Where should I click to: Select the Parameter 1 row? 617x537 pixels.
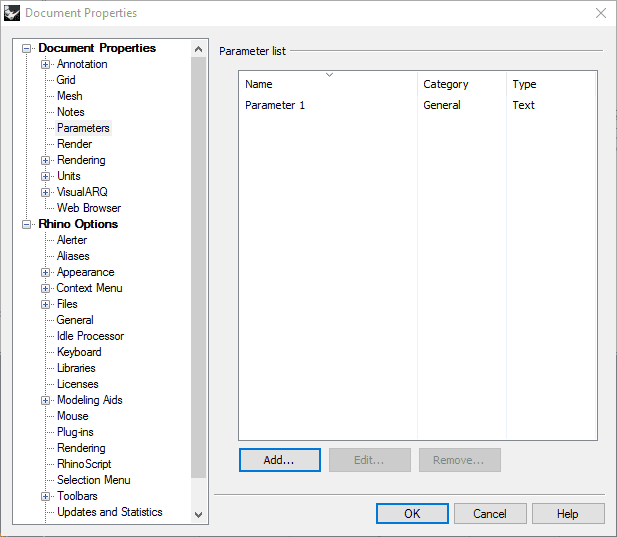[418, 105]
